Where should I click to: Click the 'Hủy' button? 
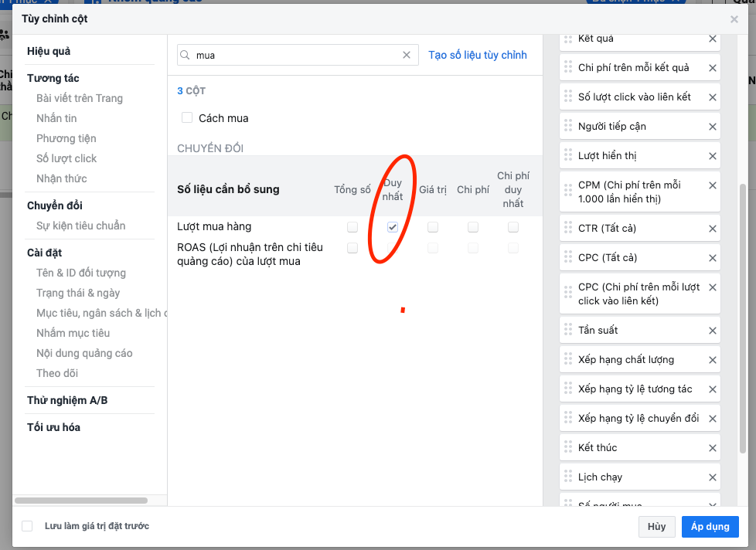point(656,527)
